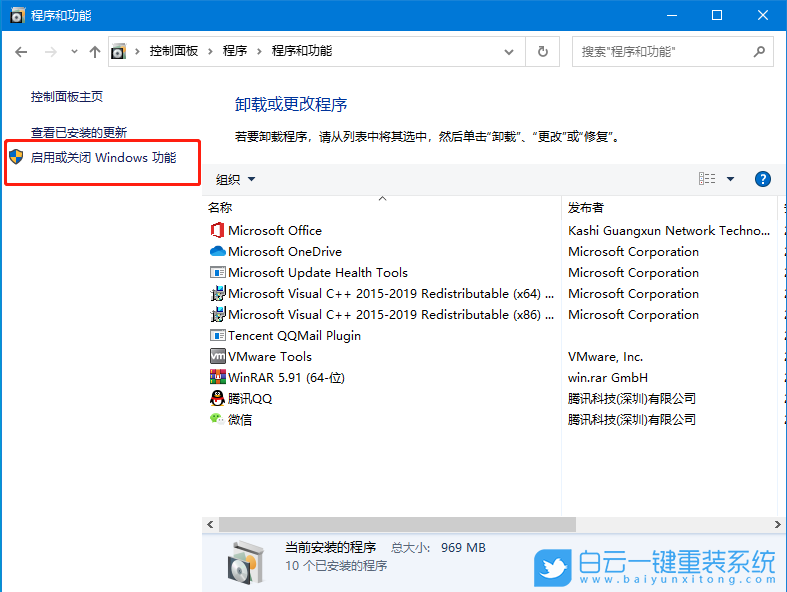Select the Microsoft Update Health Tools icon

pos(217,273)
